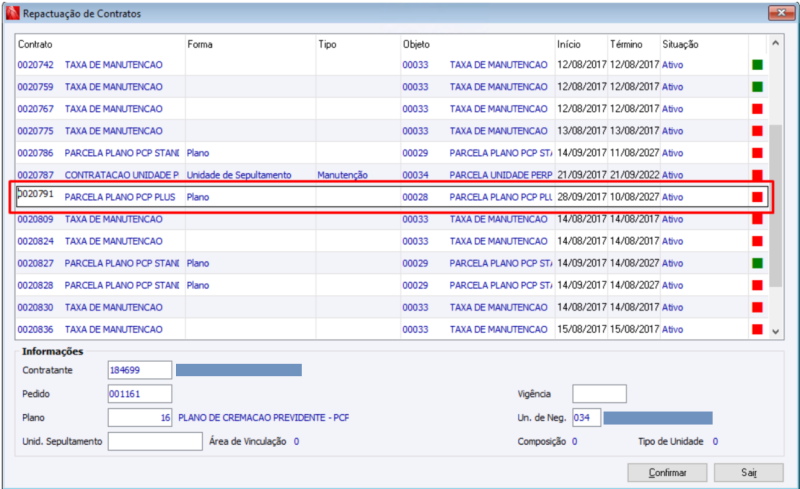Click Ativo status in row 0020836

click(x=672, y=329)
